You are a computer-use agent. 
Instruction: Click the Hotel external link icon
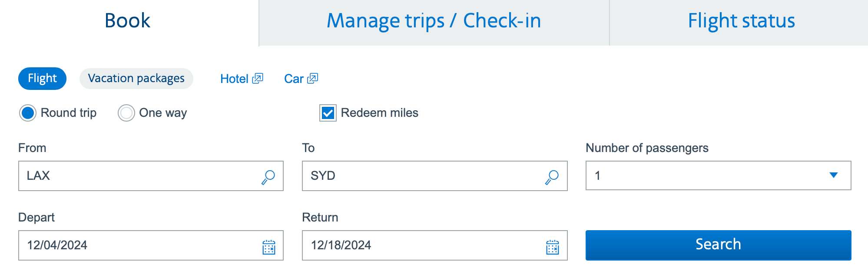click(258, 79)
